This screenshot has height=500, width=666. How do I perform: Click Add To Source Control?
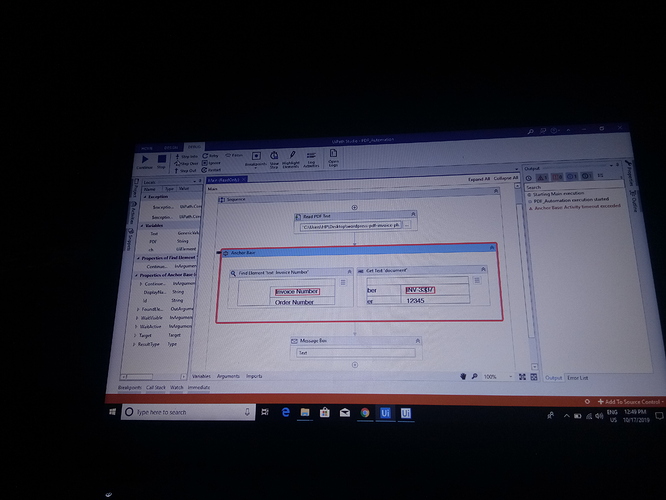coord(630,401)
